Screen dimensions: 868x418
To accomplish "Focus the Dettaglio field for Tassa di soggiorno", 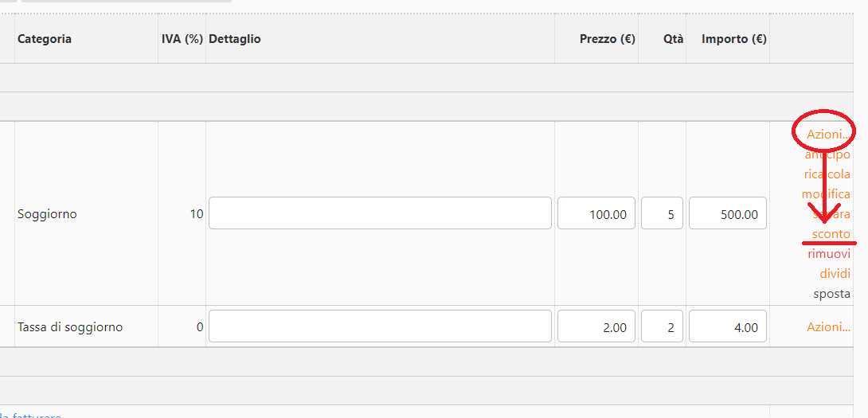I will tap(380, 326).
